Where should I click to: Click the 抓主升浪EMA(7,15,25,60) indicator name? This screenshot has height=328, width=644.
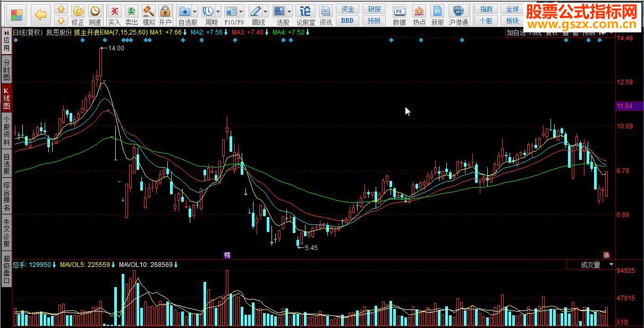[x=111, y=32]
